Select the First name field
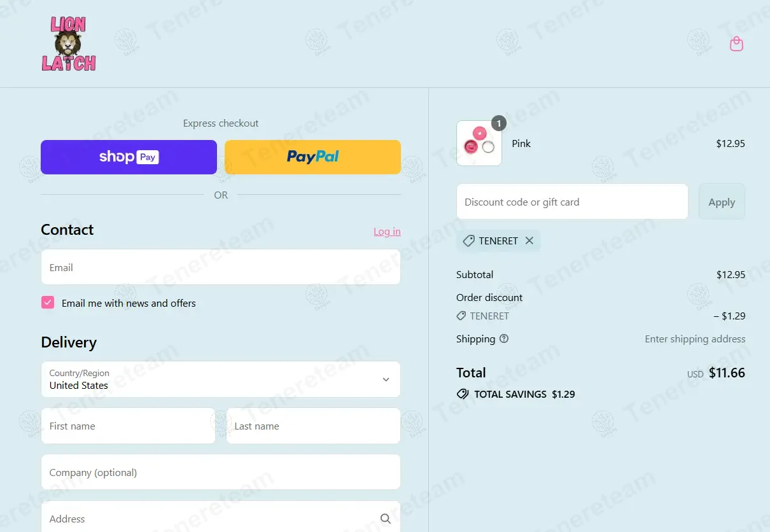770x532 pixels. (x=129, y=426)
